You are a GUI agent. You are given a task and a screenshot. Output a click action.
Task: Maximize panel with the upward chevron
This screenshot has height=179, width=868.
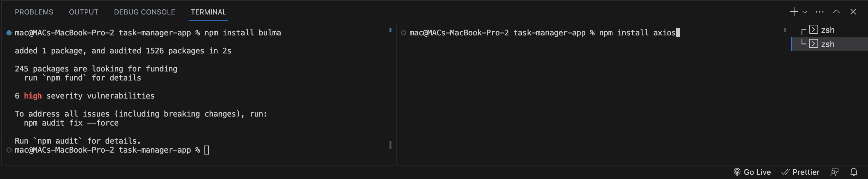tap(836, 12)
